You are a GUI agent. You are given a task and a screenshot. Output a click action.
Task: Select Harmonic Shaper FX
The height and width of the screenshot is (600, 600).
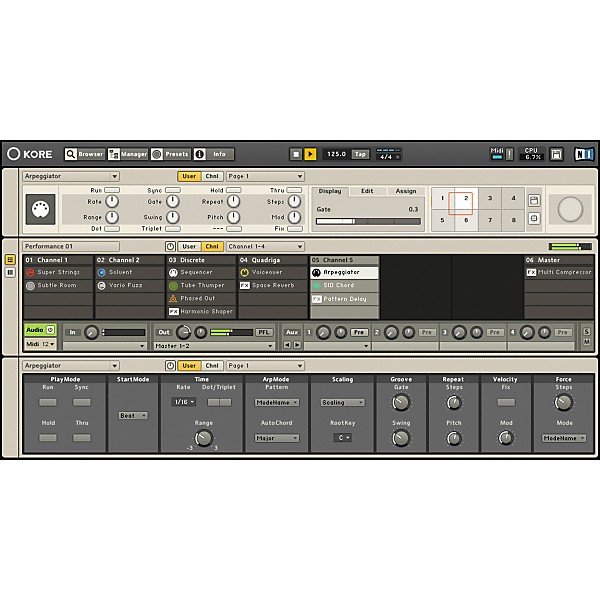click(x=201, y=311)
